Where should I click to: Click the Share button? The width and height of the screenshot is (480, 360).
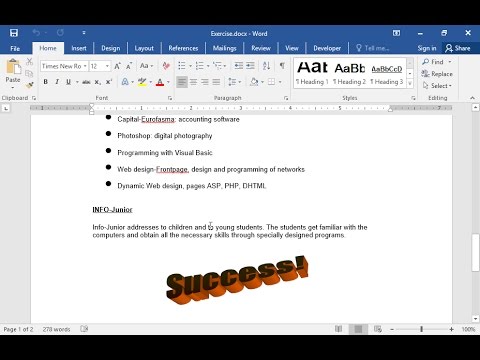(458, 48)
